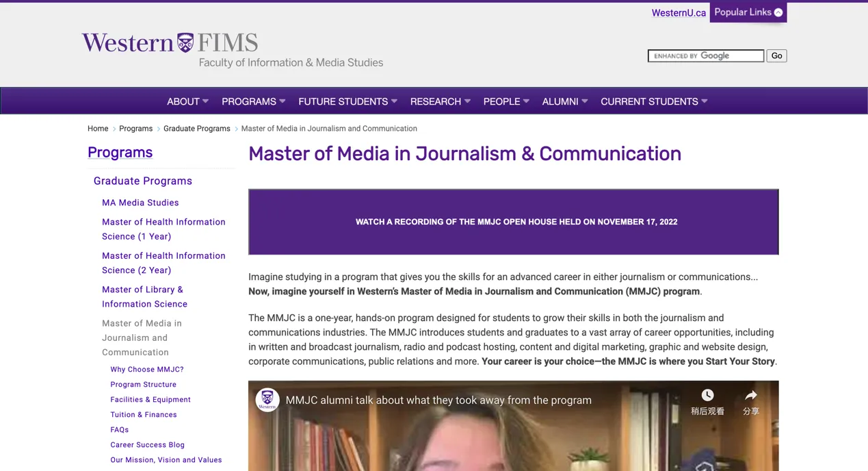This screenshot has width=868, height=471.
Task: Click the Google search input field
Action: pyautogui.click(x=705, y=56)
